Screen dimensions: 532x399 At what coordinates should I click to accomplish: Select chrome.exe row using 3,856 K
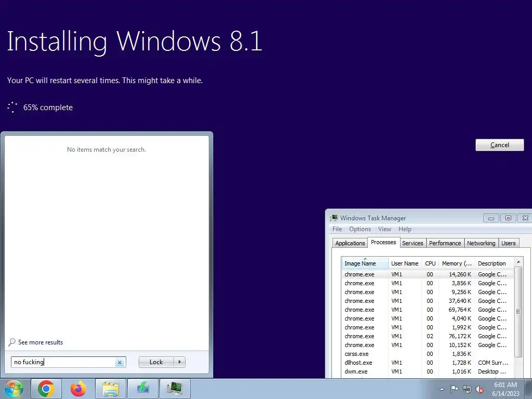click(x=428, y=283)
